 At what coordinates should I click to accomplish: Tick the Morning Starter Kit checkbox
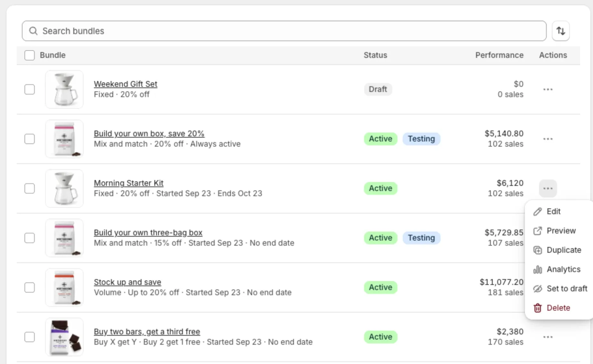[30, 188]
